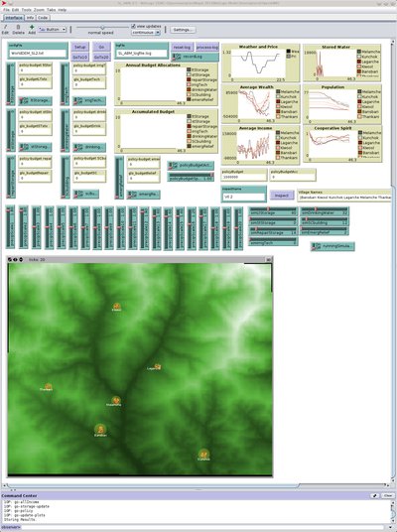Open the Settings button in toolbar

tap(183, 30)
